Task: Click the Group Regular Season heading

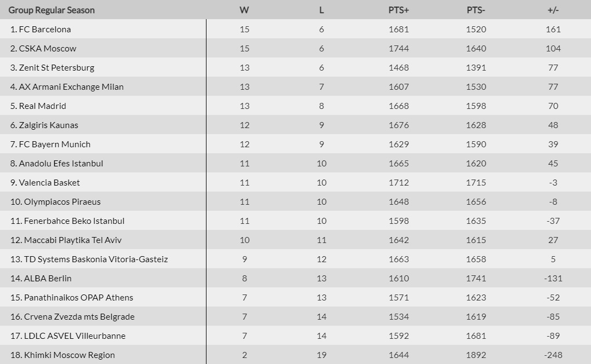Action: 51,10
